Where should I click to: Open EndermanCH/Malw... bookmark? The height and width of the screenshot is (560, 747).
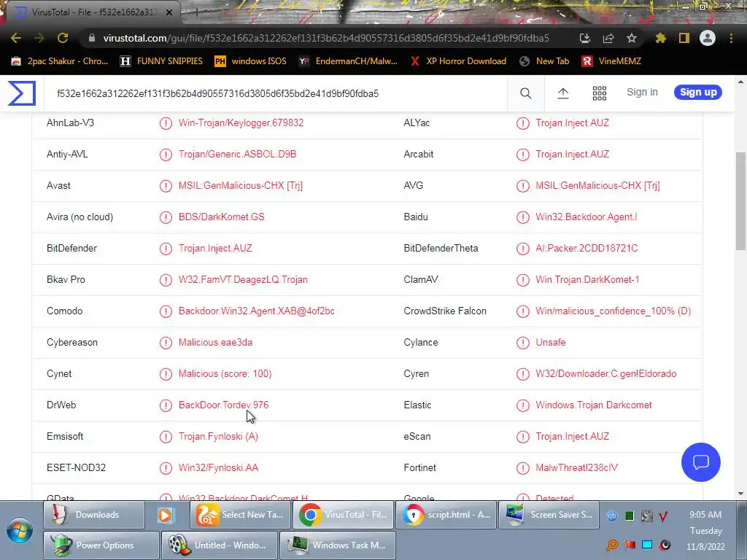[x=348, y=61]
